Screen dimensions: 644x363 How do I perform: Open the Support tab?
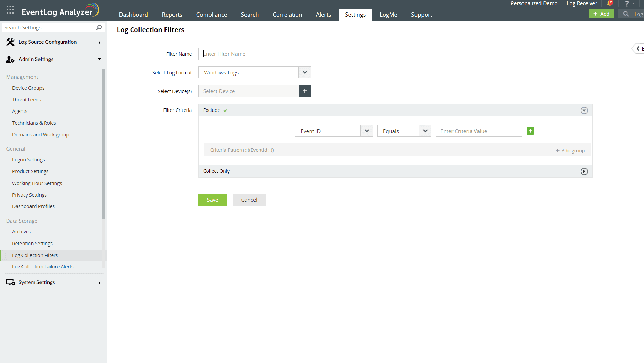pyautogui.click(x=421, y=15)
